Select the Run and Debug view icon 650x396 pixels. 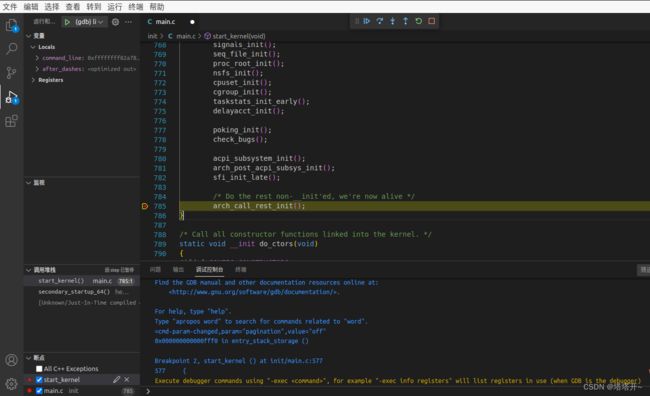[12, 97]
